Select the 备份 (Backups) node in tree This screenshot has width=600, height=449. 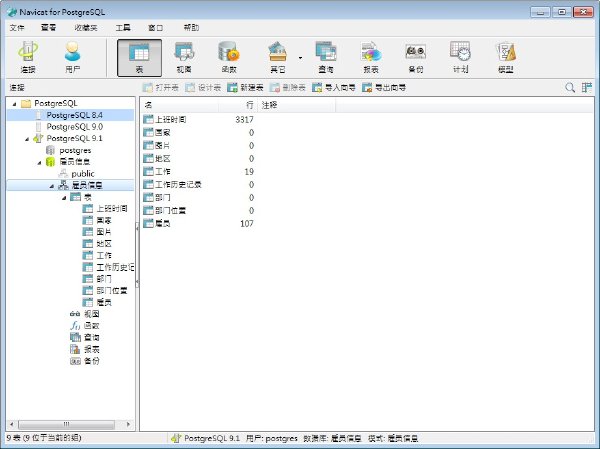91,361
